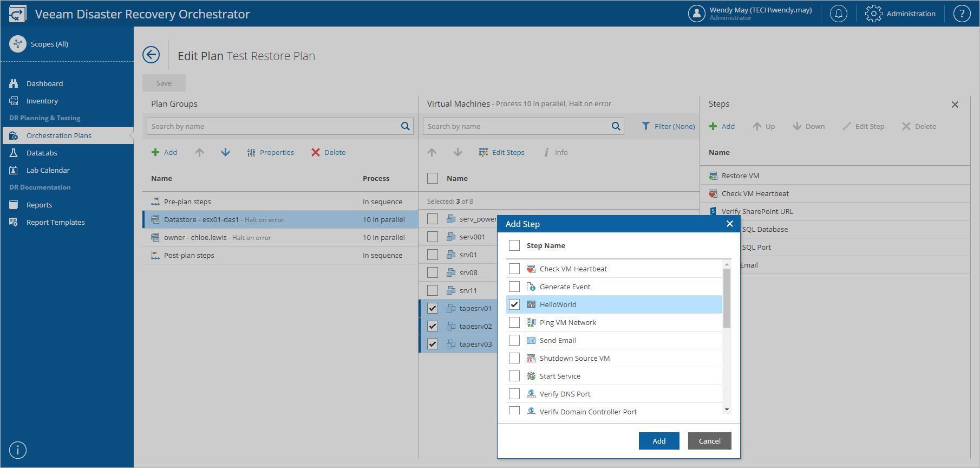This screenshot has height=468, width=980.
Task: Uncheck the tapesrv02 VM checkbox
Action: point(433,326)
